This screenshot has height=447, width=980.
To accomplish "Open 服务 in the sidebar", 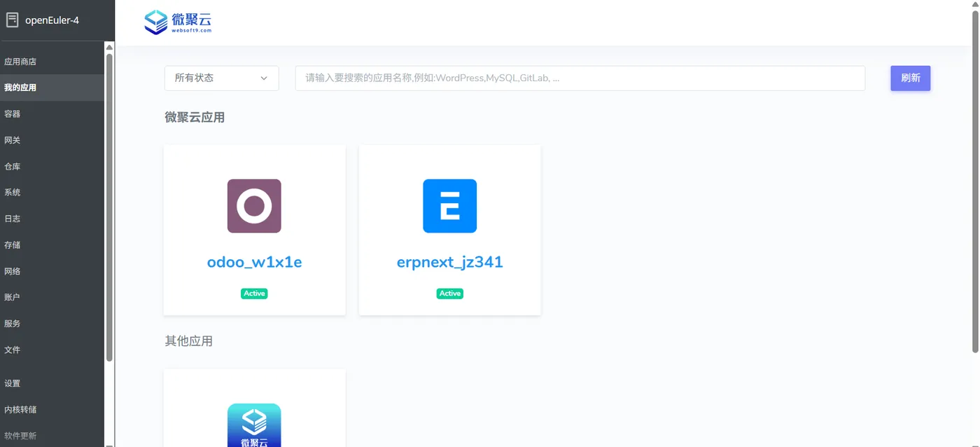I will coord(52,324).
